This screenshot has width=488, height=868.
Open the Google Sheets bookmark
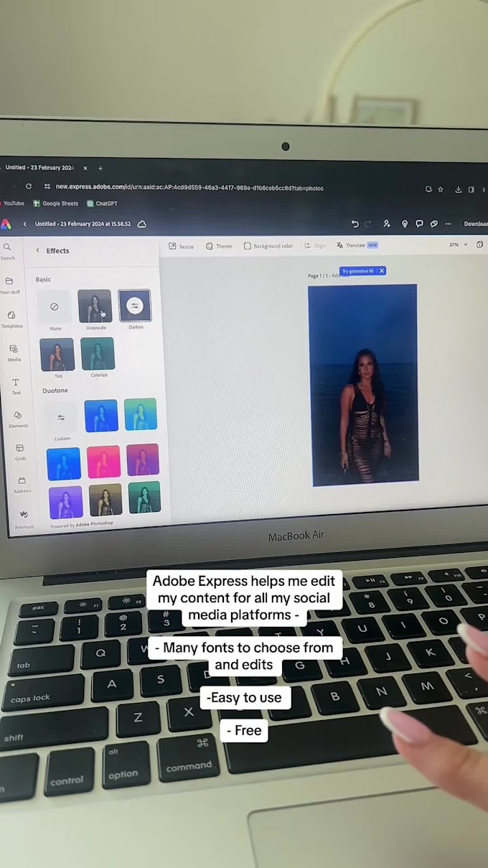click(56, 204)
